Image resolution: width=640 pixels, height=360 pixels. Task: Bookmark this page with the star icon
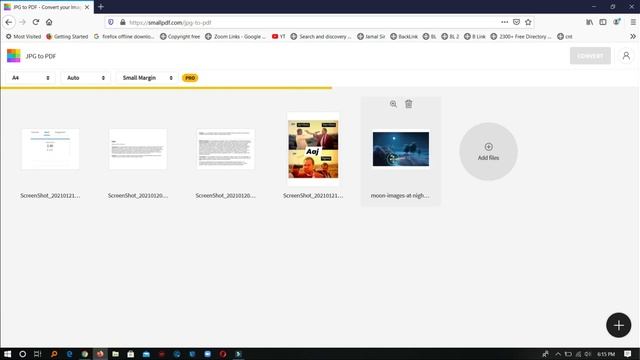click(528, 22)
